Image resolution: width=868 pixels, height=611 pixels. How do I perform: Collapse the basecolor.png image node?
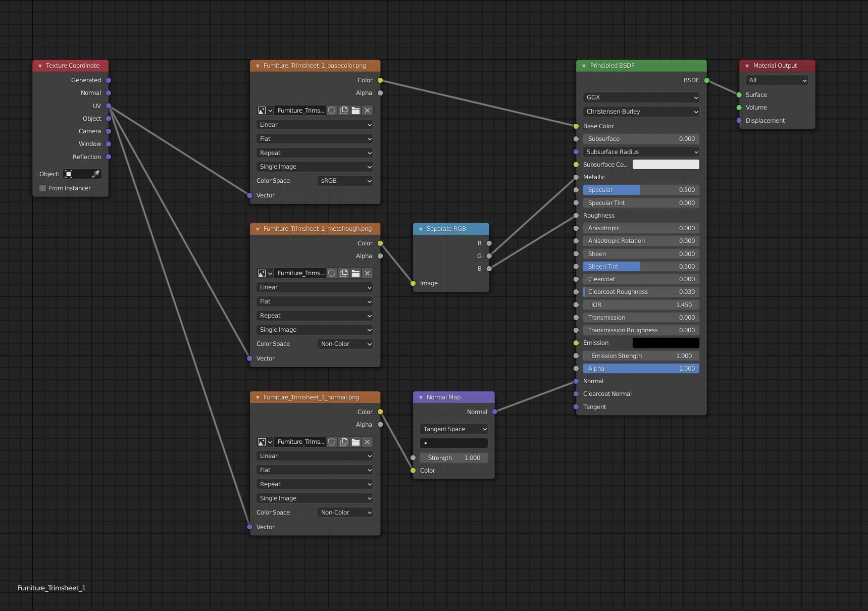258,66
